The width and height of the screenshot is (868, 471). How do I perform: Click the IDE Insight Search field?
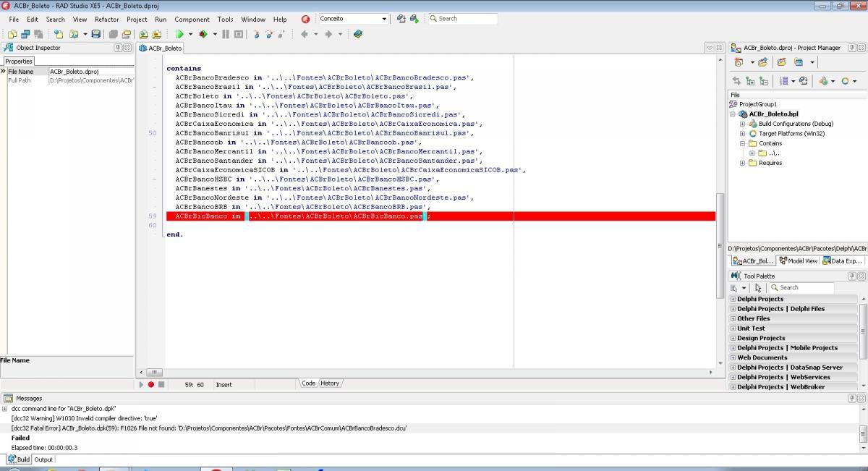463,19
